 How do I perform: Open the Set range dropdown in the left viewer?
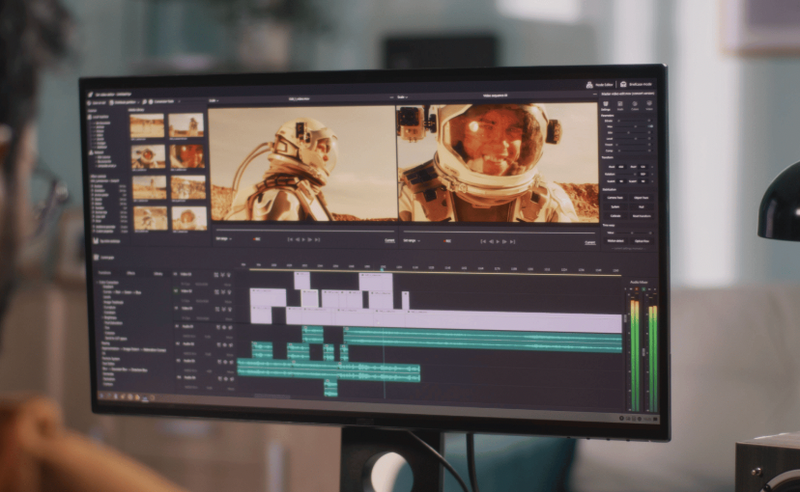pyautogui.click(x=223, y=238)
